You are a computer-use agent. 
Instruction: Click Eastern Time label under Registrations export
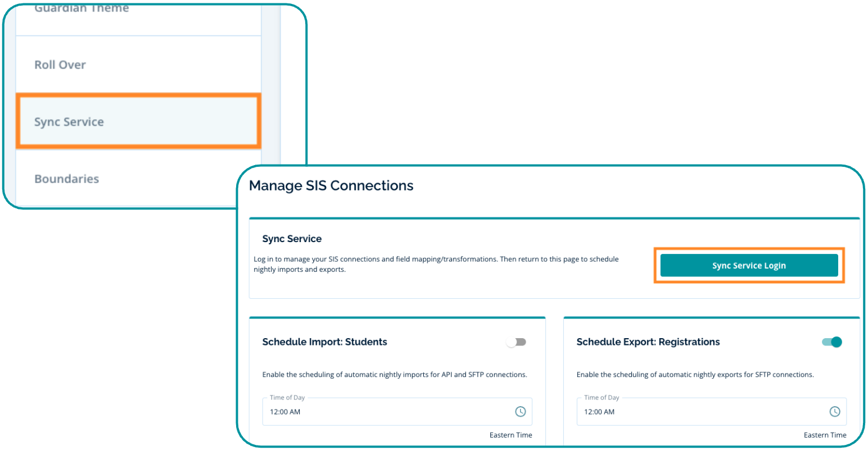click(x=825, y=435)
